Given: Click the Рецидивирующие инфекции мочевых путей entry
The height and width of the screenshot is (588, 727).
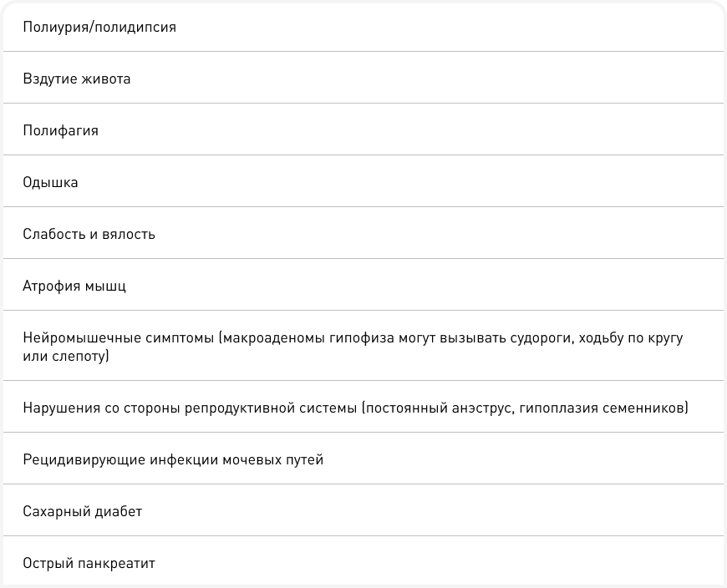Looking at the screenshot, I should [172, 459].
